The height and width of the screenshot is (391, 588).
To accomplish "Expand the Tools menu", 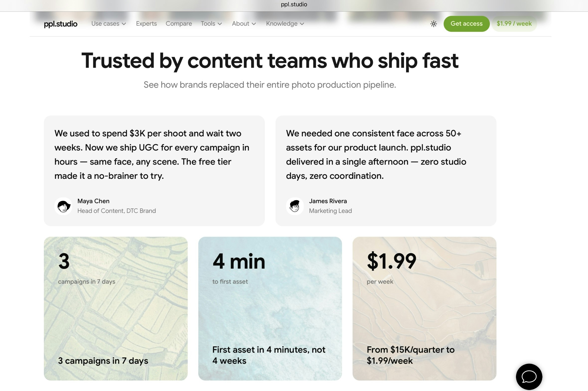I will pyautogui.click(x=211, y=23).
